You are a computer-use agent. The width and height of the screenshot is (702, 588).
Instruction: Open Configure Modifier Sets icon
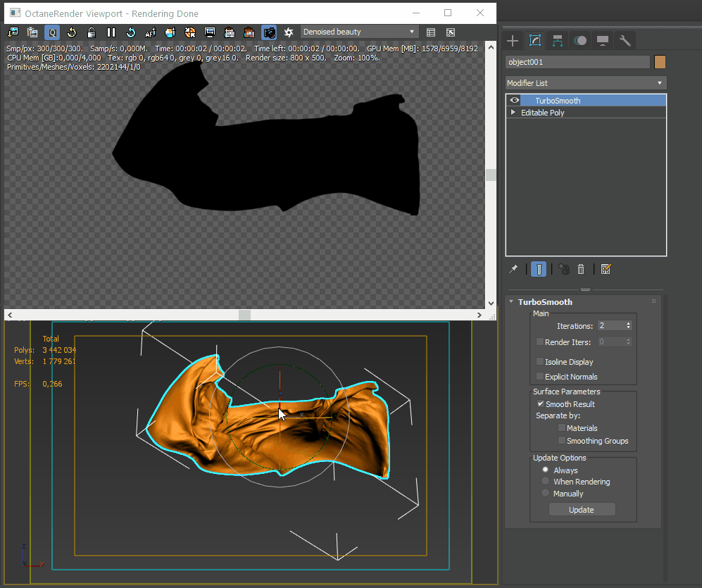(x=606, y=269)
